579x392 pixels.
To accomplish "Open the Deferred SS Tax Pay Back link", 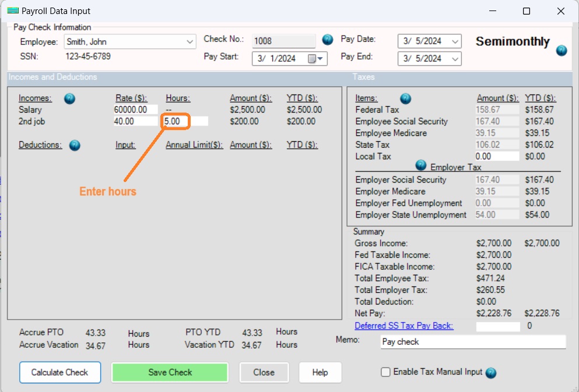I will [x=405, y=326].
